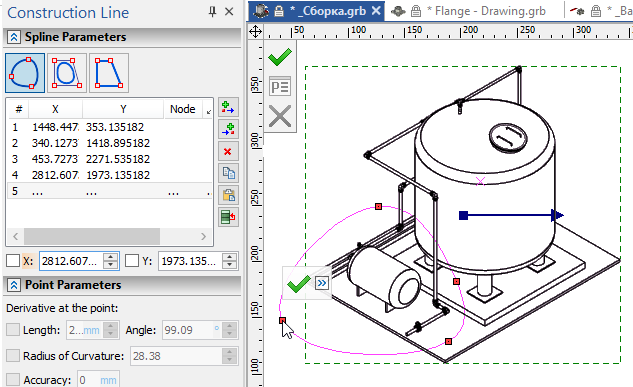Viewport: 633px width, 387px height.
Task: Close the _Сборка.grb document tab
Action: (x=376, y=10)
